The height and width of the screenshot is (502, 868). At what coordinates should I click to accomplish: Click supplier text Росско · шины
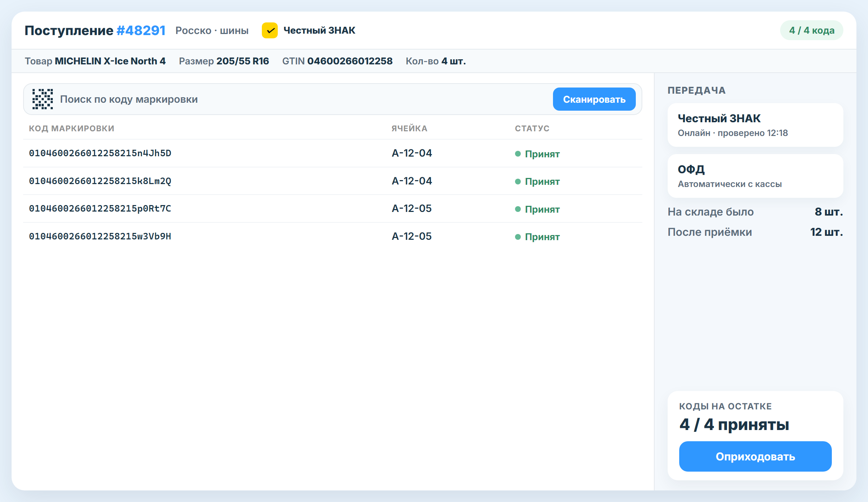[x=212, y=30]
